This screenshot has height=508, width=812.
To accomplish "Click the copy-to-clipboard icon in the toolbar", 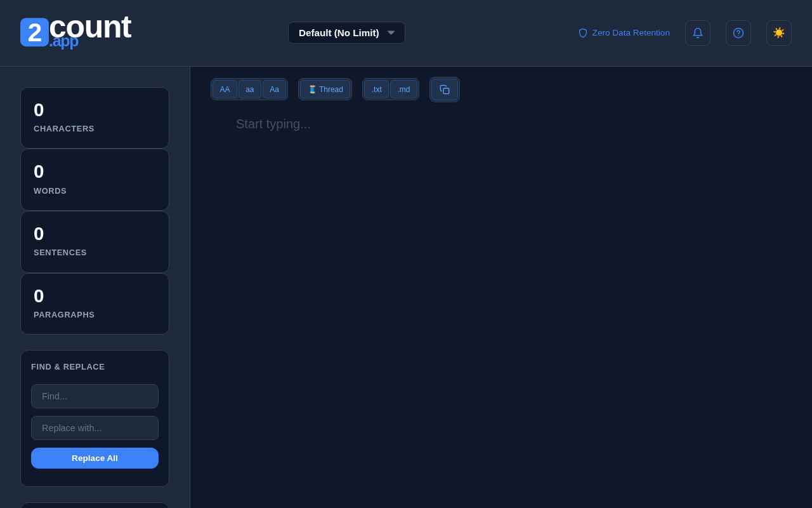I will tap(445, 90).
